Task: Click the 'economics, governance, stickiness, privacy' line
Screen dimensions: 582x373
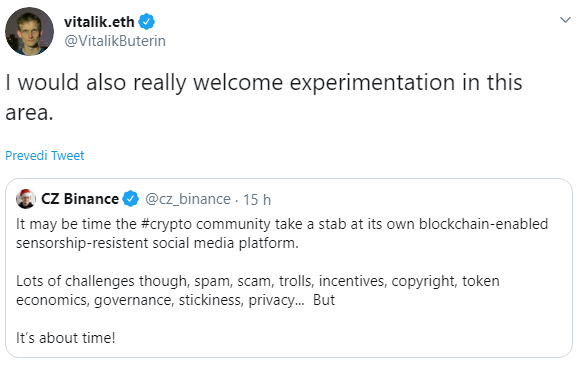Action: coord(175,300)
